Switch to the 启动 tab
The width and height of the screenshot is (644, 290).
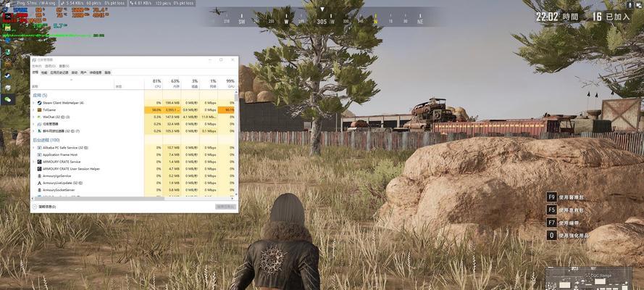[75, 72]
